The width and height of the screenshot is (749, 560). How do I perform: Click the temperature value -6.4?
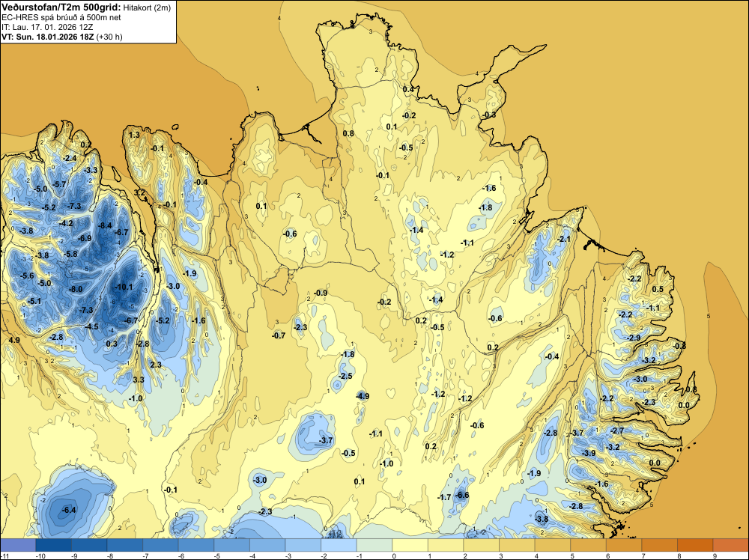tap(69, 510)
